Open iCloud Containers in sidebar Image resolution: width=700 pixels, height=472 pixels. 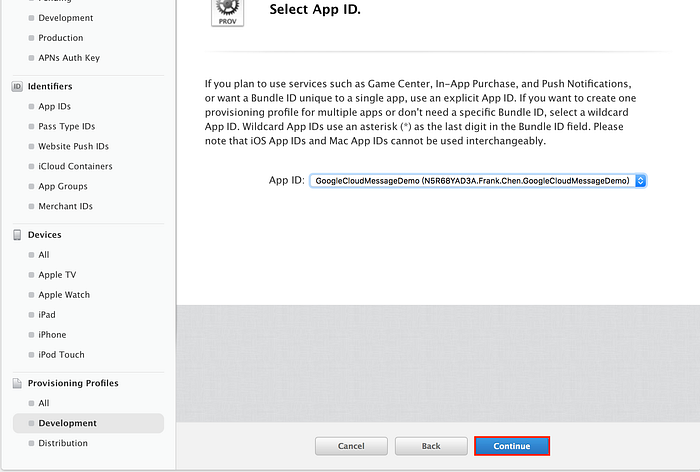75,166
